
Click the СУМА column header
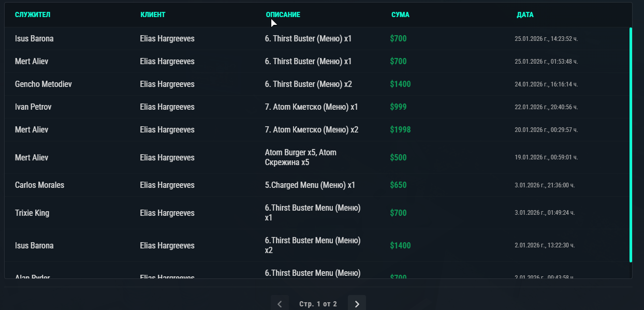(400, 14)
